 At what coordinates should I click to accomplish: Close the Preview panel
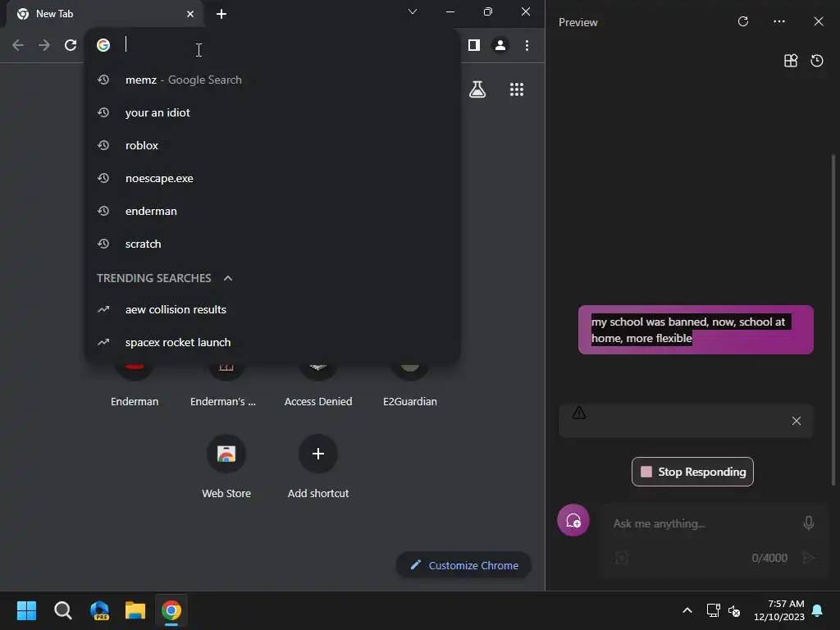coord(818,21)
